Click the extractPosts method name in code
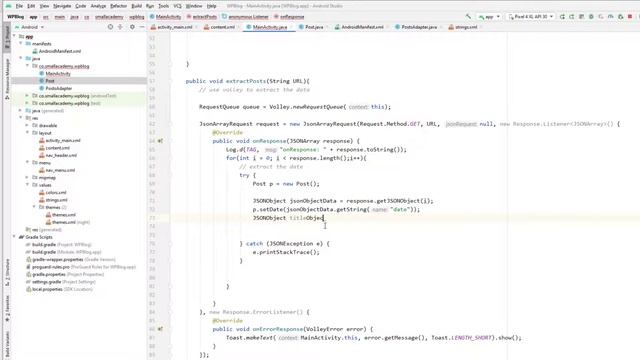Screen dimensions: 640x360 [246, 81]
